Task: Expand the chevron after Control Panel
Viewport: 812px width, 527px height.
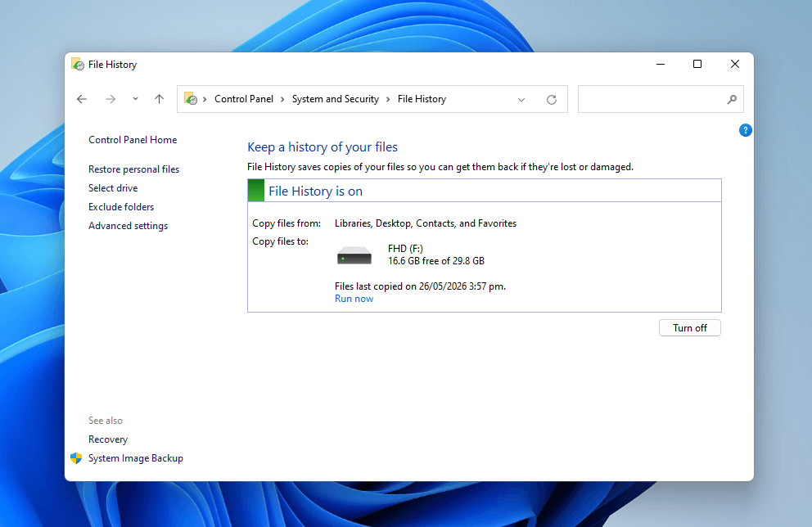Action: point(282,99)
